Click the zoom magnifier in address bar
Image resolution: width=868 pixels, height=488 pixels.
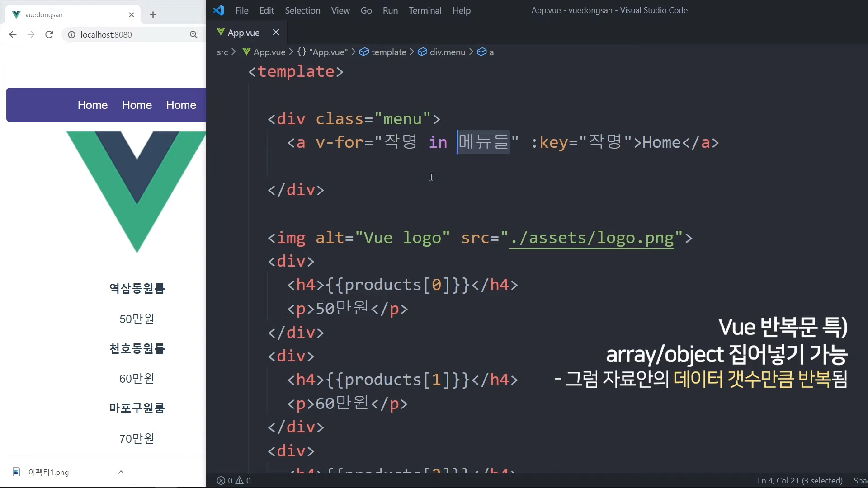coord(193,34)
